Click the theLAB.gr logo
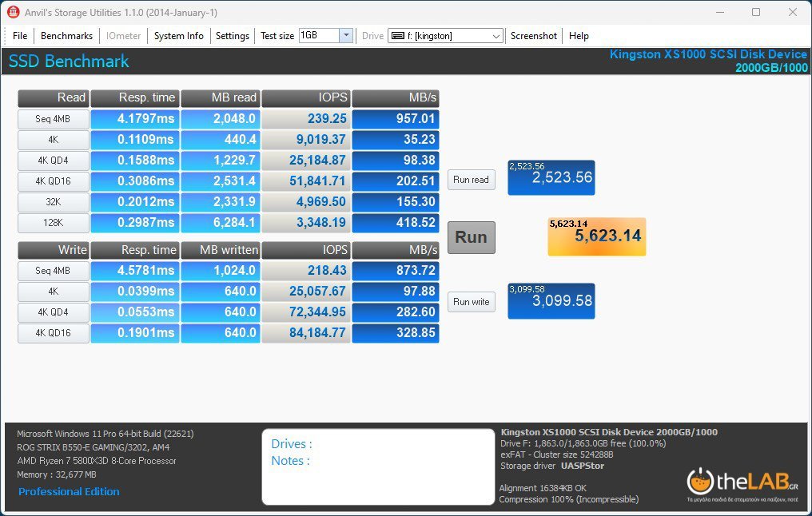 [x=742, y=483]
